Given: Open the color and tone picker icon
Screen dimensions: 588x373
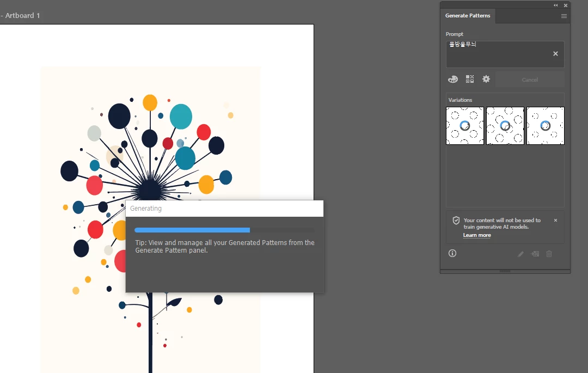Looking at the screenshot, I should coord(453,79).
